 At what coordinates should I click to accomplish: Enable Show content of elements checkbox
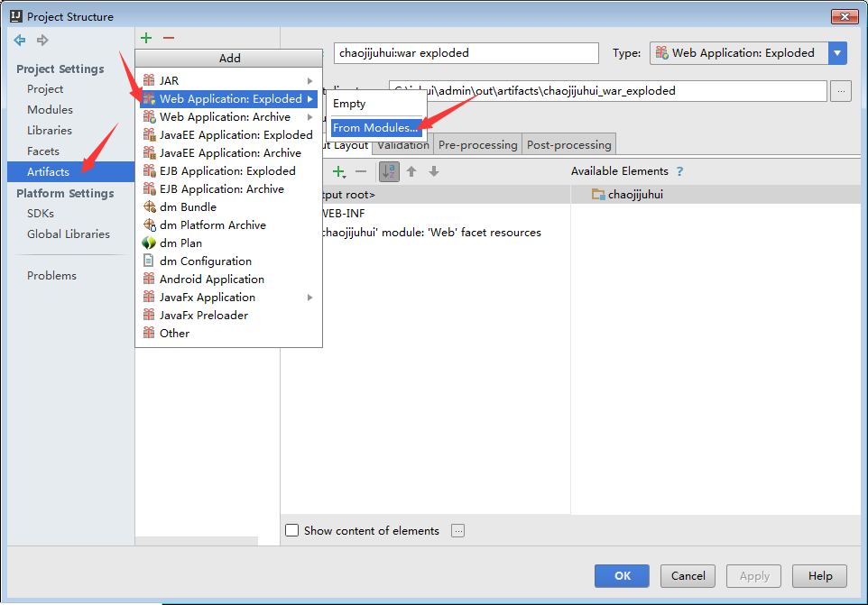point(291,530)
